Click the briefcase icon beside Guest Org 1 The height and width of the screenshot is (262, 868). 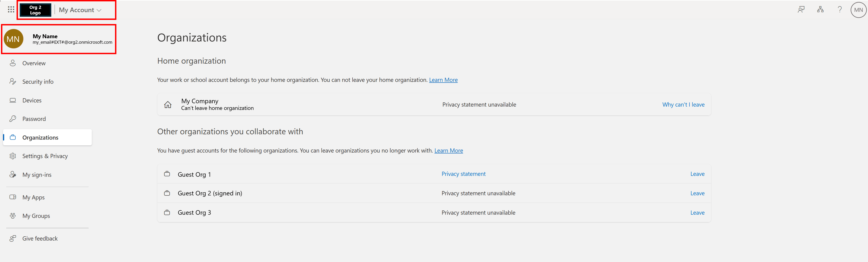point(167,174)
